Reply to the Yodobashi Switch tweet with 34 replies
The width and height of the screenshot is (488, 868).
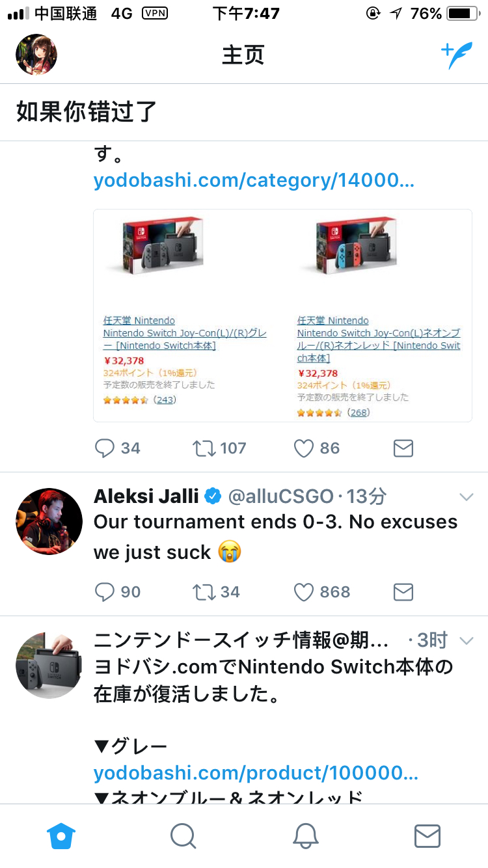click(118, 448)
